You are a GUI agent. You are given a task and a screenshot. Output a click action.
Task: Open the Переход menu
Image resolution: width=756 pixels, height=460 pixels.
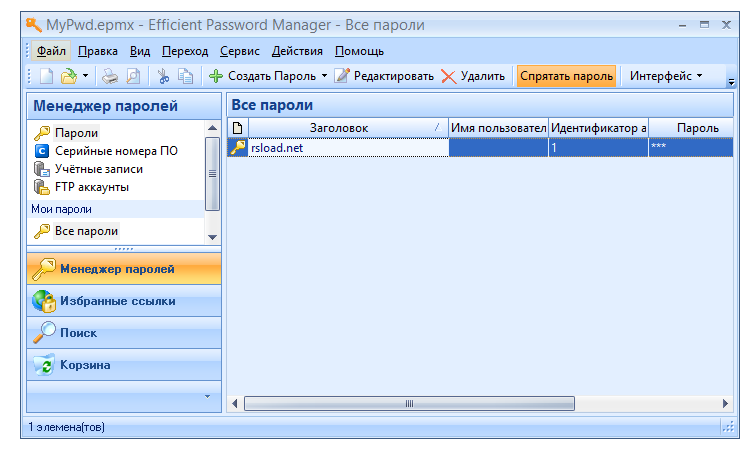tap(185, 51)
